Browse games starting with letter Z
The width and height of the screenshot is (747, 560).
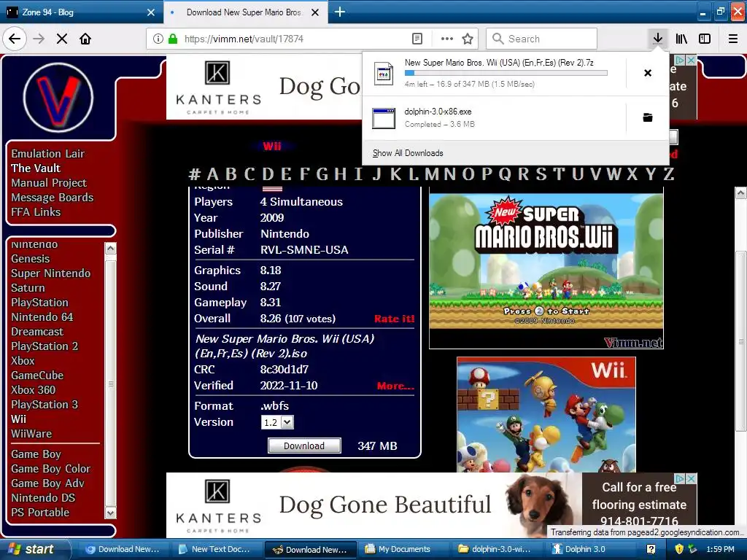click(669, 174)
